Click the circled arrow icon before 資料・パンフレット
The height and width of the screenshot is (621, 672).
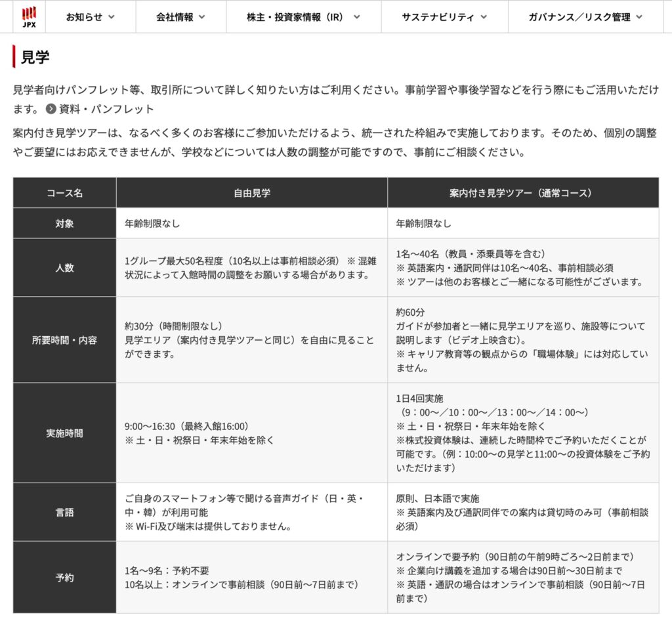tap(51, 109)
